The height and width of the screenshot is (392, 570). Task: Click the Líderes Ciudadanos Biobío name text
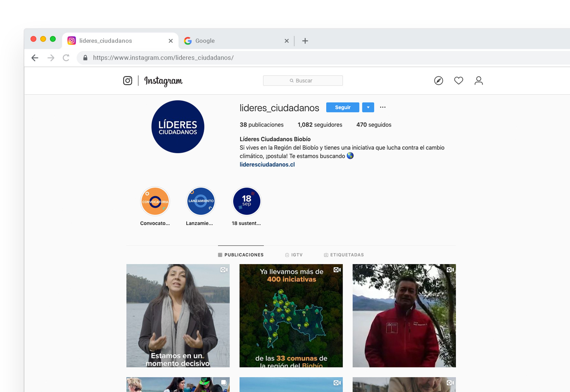(275, 139)
